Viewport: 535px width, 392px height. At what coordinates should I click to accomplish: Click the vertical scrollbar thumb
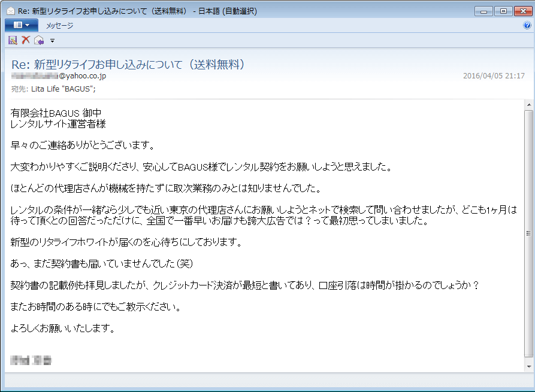528,233
